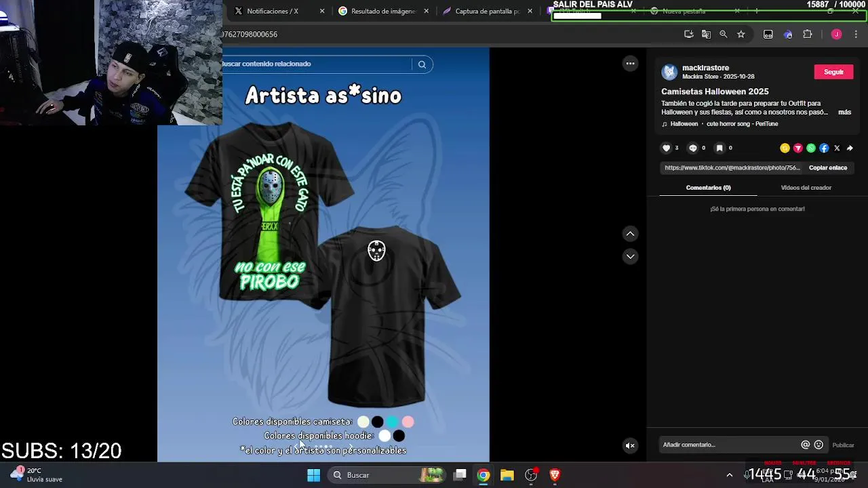Share the post on X
Image resolution: width=868 pixels, height=488 pixels.
tap(836, 148)
